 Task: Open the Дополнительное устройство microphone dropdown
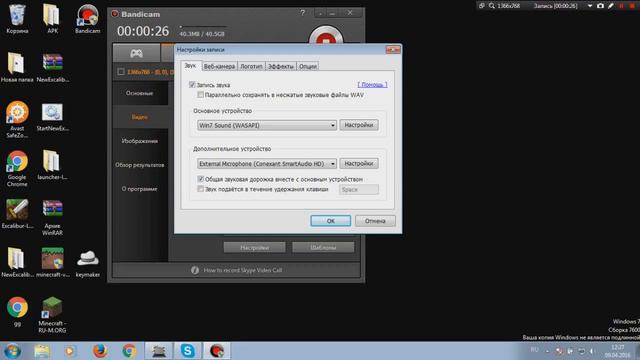click(267, 164)
